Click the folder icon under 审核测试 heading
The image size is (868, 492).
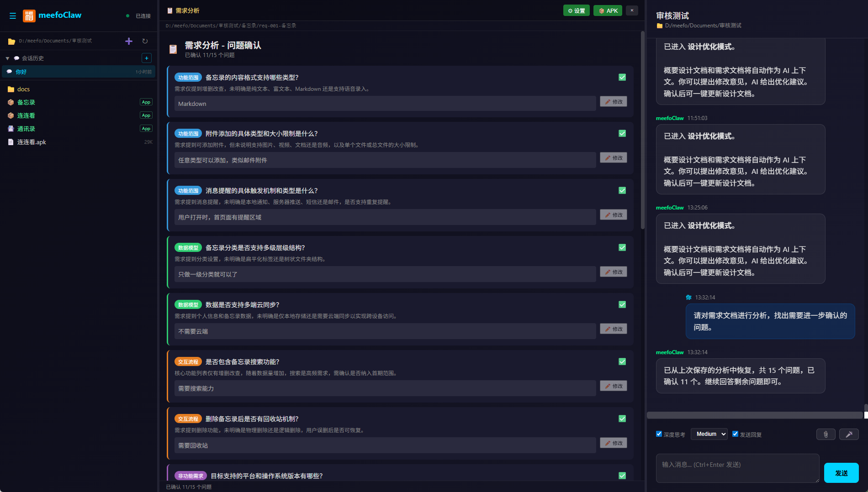(x=659, y=26)
